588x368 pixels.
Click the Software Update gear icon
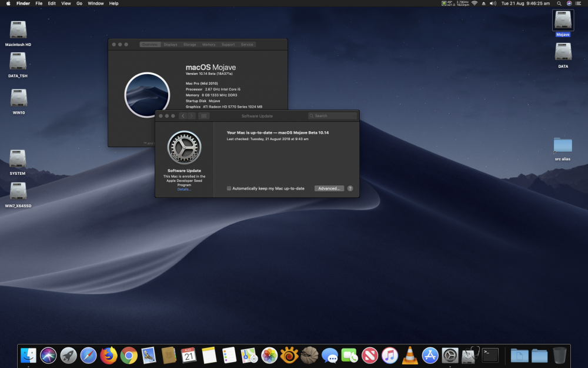(x=184, y=148)
